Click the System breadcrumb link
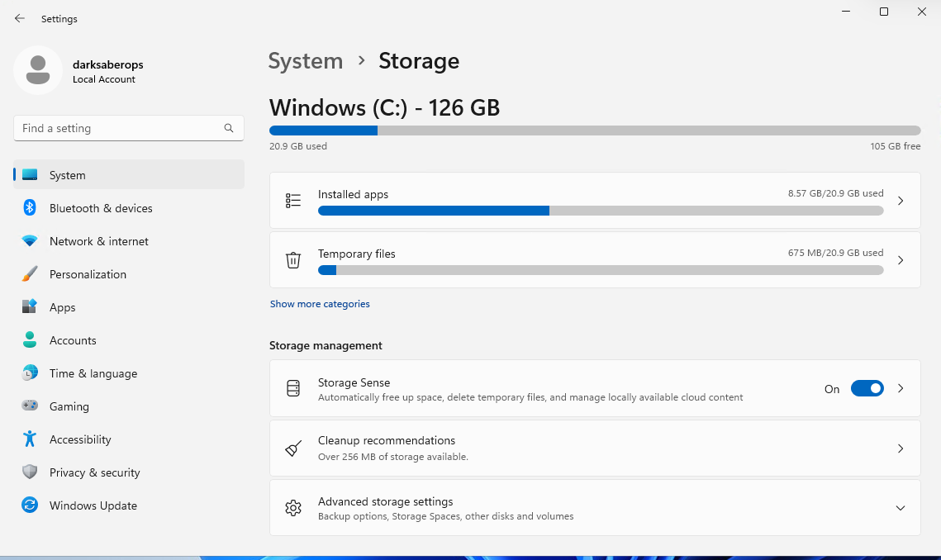Viewport: 941px width, 560px height. (306, 61)
